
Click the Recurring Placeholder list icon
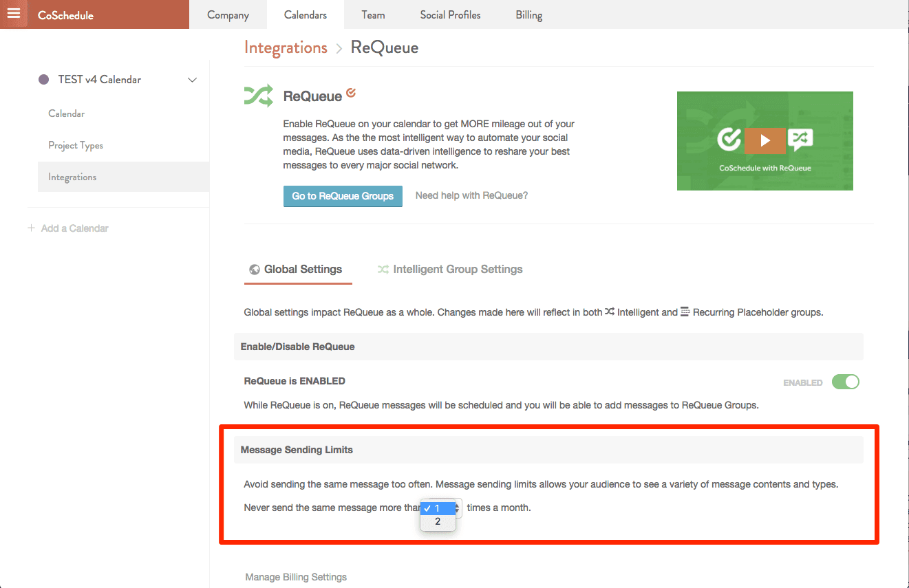click(x=685, y=312)
